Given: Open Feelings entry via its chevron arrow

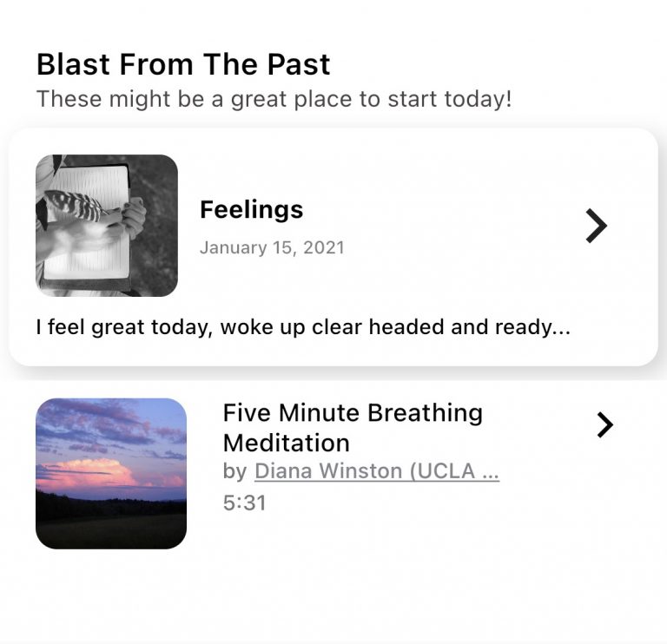Looking at the screenshot, I should [597, 226].
